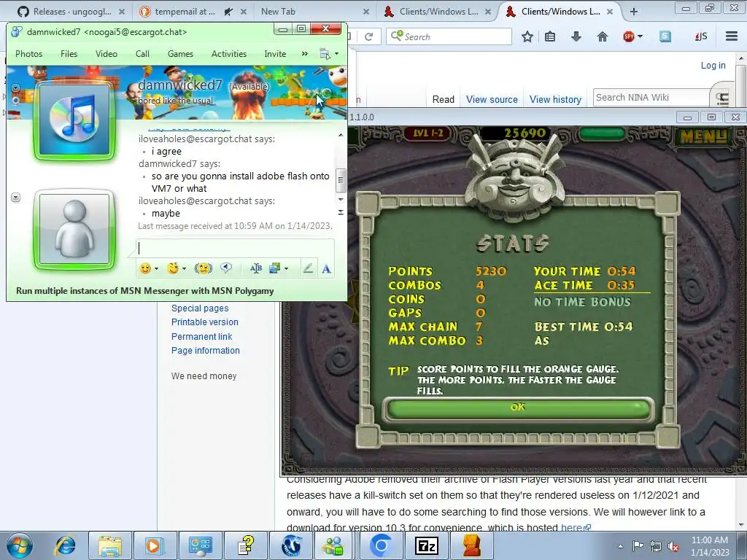Screen dimensions: 747x560
Task: Open the bookmarks list icon in browser
Action: [x=550, y=36]
